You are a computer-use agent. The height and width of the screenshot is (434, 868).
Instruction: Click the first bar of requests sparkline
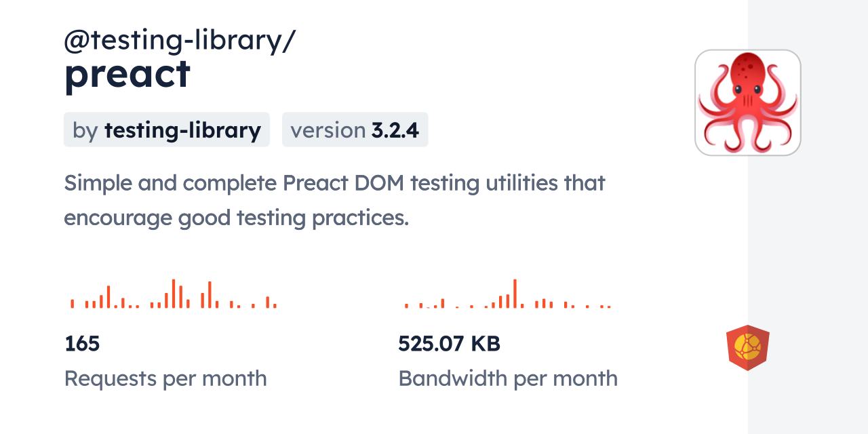72,304
